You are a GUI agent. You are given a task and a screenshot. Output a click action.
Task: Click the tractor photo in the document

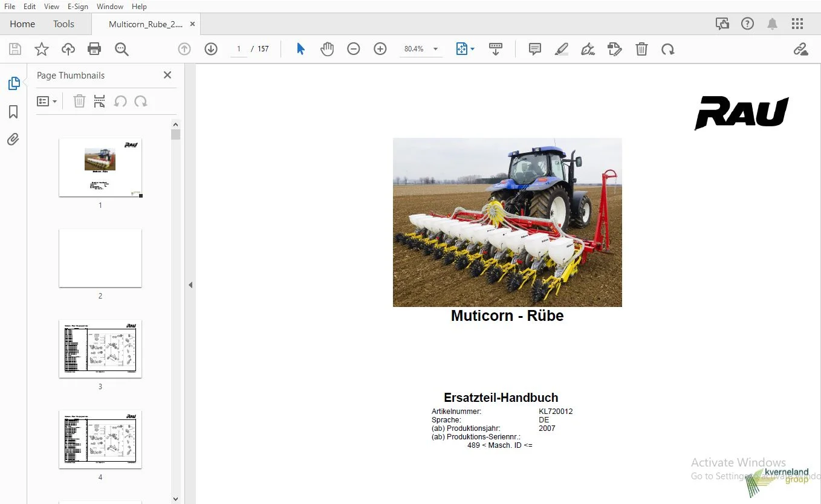[507, 222]
